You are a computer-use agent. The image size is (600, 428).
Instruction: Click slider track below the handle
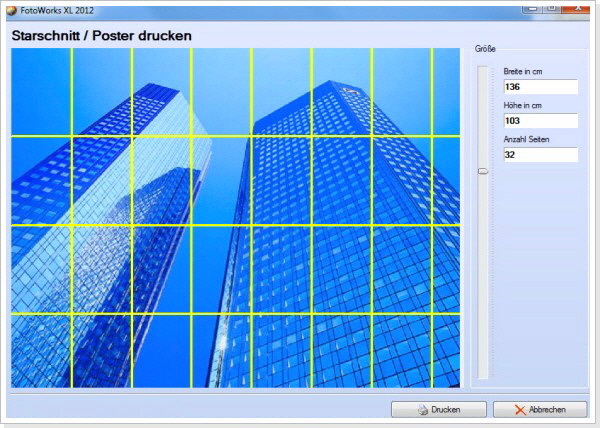point(483,280)
